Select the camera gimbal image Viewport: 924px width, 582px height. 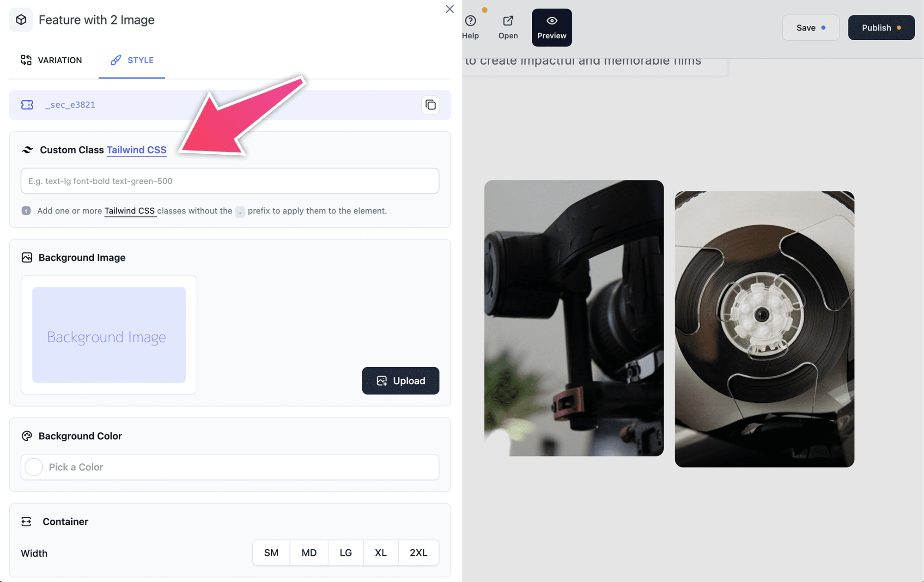(574, 318)
